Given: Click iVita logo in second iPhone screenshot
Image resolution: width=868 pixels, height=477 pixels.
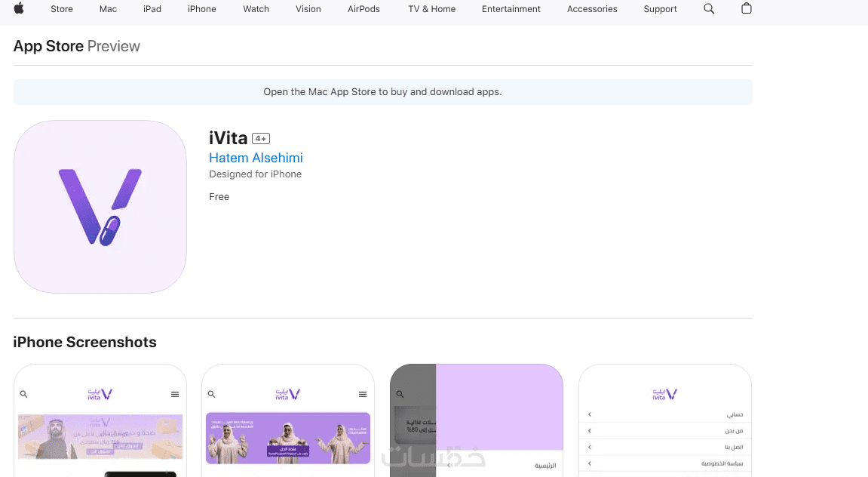Looking at the screenshot, I should (x=288, y=394).
